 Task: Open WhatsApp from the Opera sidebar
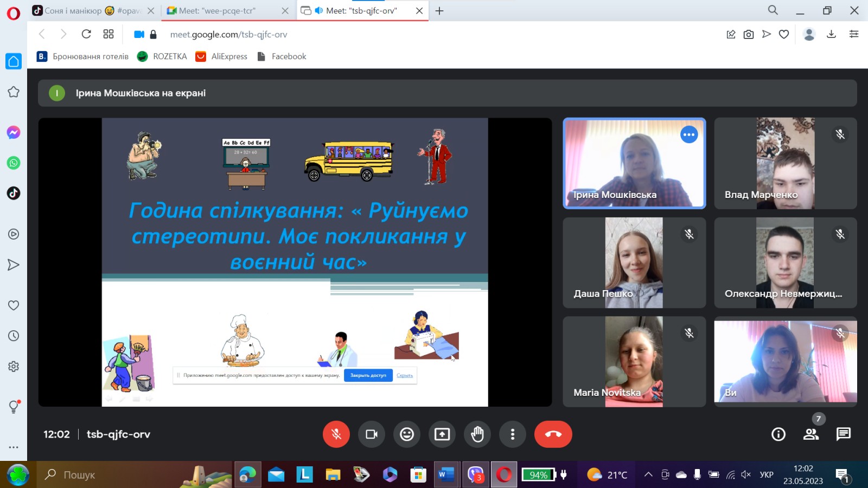pos(13,163)
